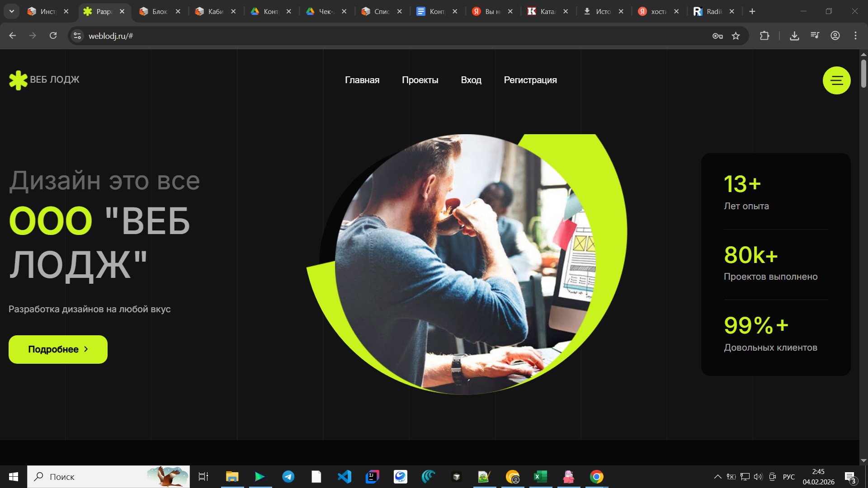Open Chrome downloads icon
This screenshot has height=488, width=868.
[794, 36]
